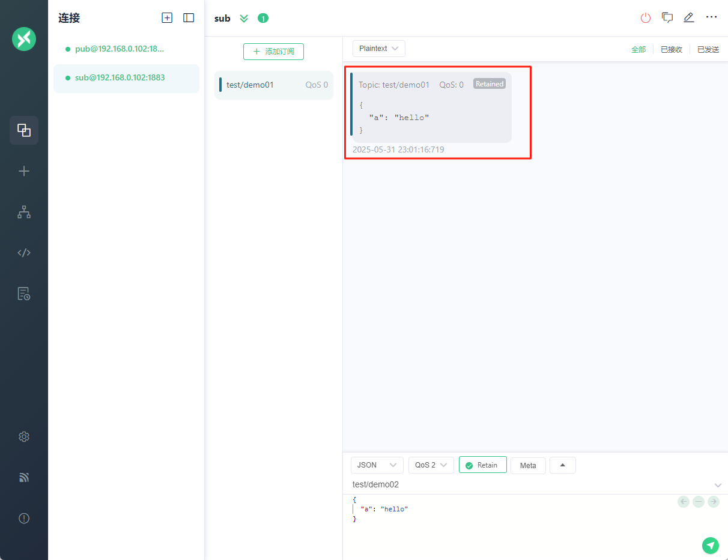
Task: Click the green message count badge
Action: [263, 18]
